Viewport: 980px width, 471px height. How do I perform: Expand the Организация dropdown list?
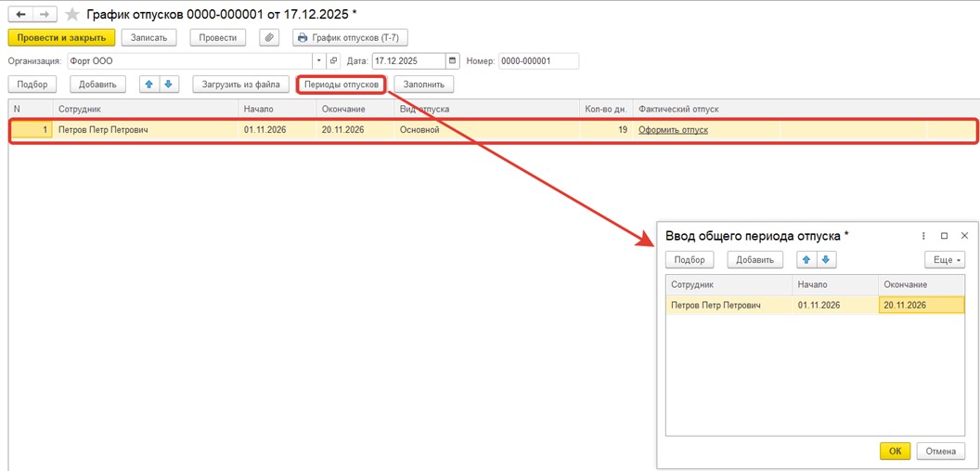click(x=319, y=61)
